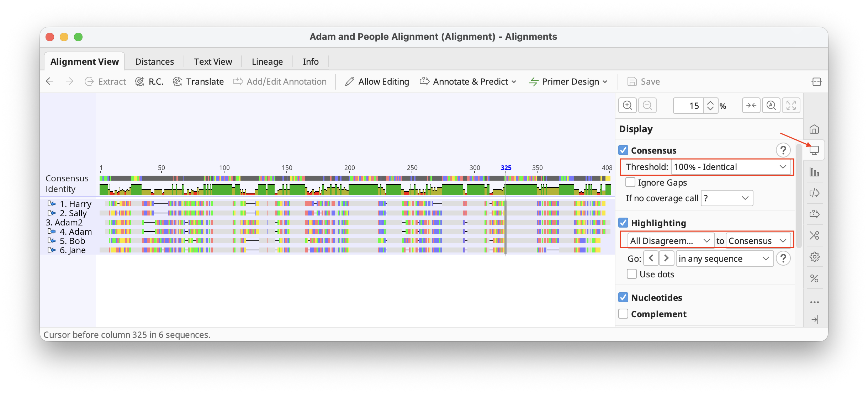868x394 pixels.
Task: Switch to the Text View tab
Action: pos(213,62)
